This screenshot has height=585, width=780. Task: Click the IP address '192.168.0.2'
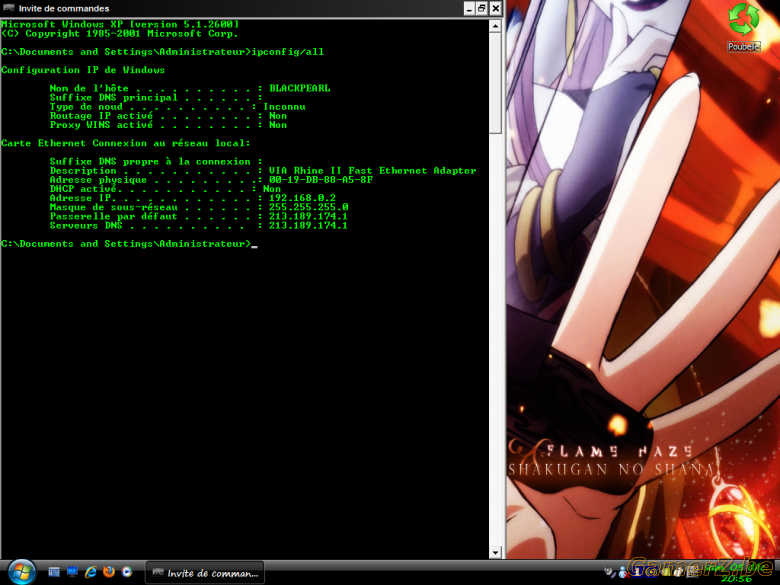point(302,198)
